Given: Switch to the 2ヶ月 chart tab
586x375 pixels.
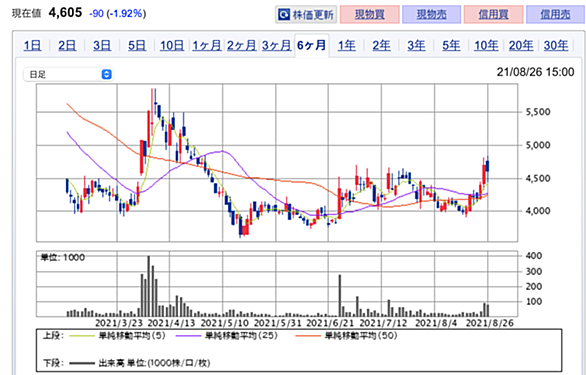Looking at the screenshot, I should (x=241, y=46).
